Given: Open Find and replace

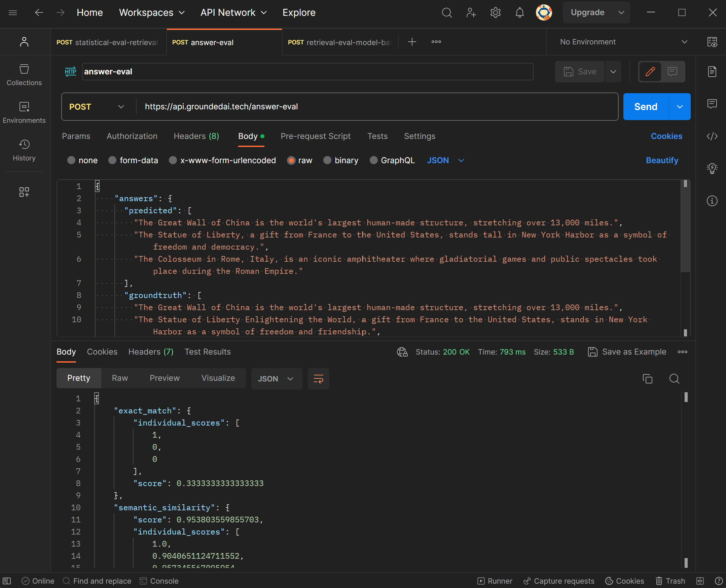Looking at the screenshot, I should (97, 581).
